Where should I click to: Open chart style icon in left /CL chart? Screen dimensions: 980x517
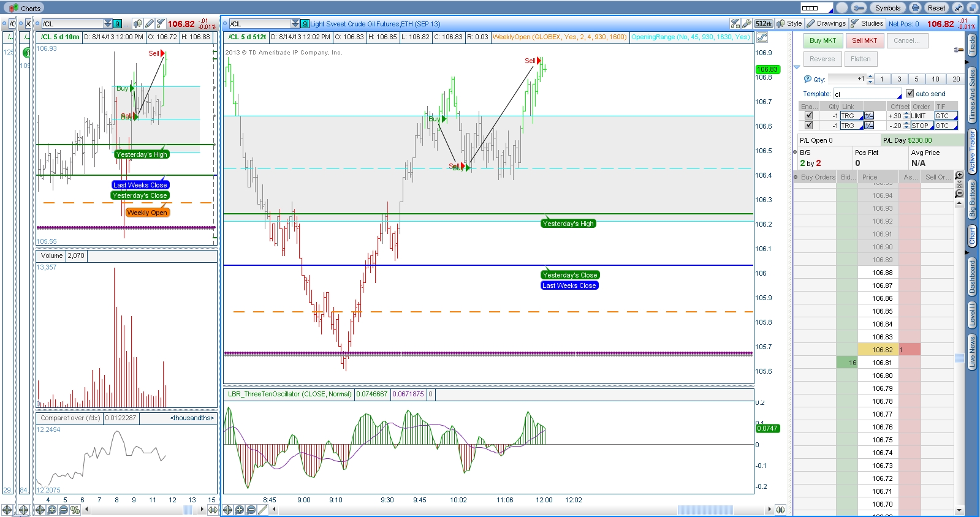pyautogui.click(x=138, y=24)
